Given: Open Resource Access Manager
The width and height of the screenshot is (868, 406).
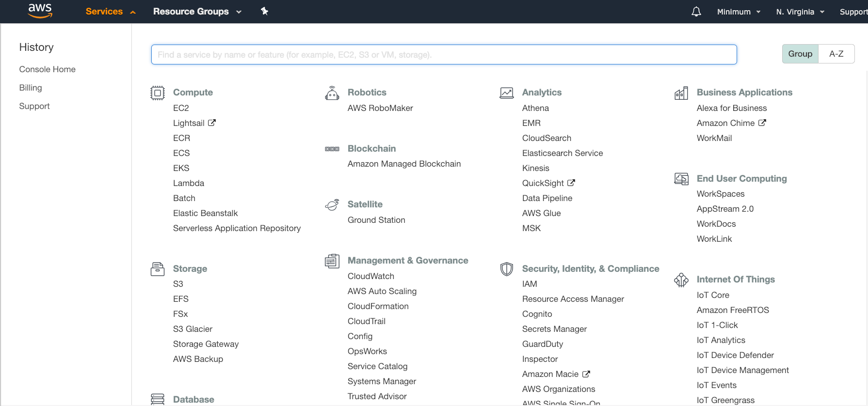Looking at the screenshot, I should click(573, 299).
